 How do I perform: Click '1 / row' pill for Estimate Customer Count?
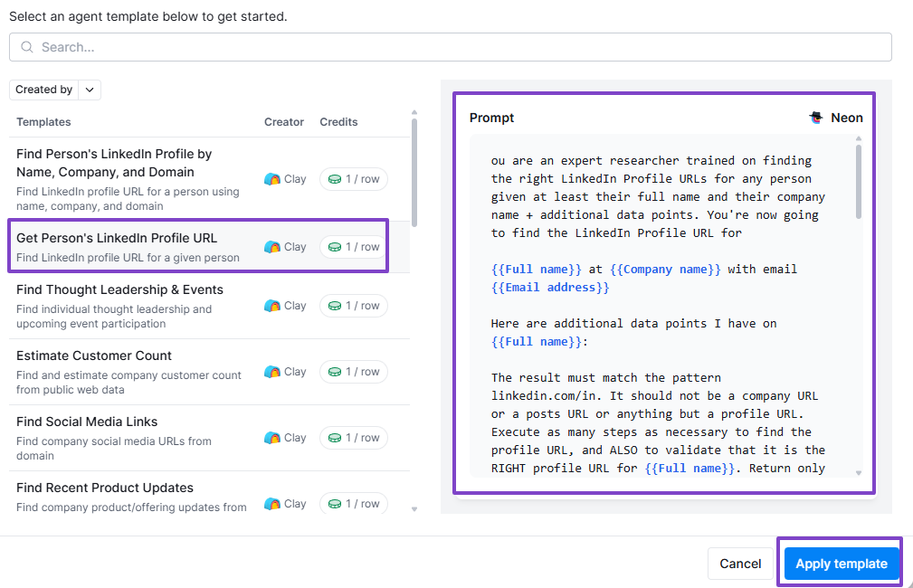click(x=354, y=372)
